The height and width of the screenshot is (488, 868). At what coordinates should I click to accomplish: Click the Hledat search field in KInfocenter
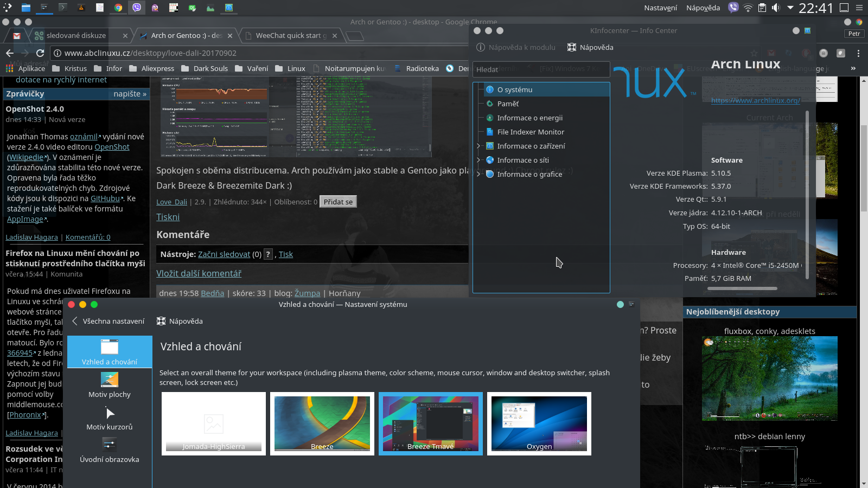(x=541, y=69)
